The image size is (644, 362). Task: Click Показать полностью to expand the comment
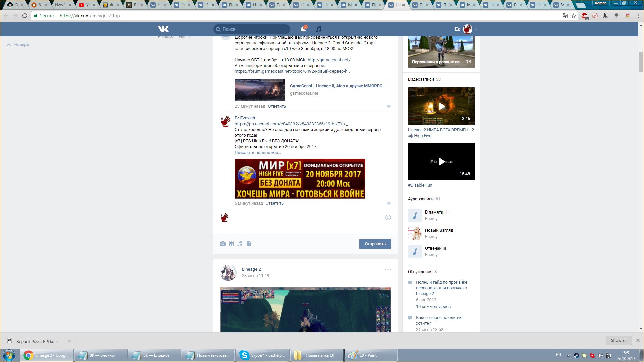(258, 153)
